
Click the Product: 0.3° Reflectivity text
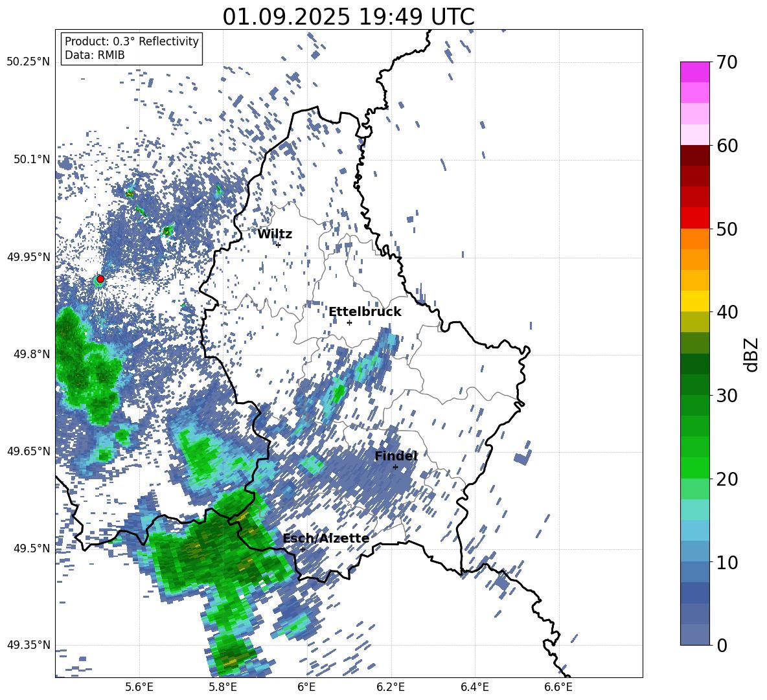(x=132, y=41)
